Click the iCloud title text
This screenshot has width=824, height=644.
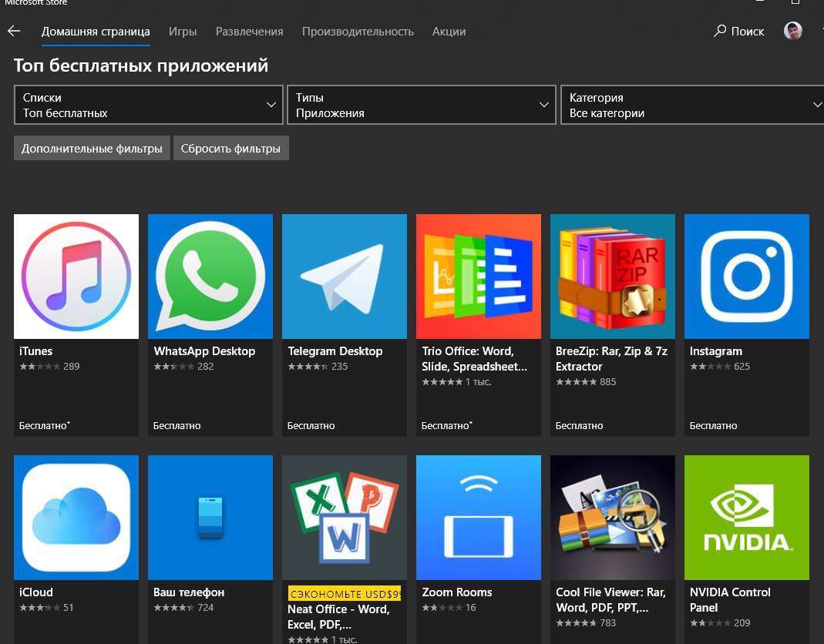(x=36, y=592)
